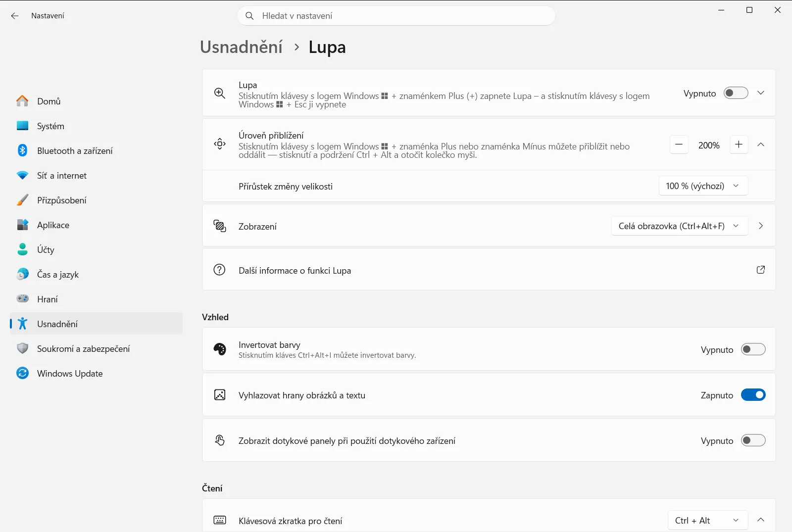
Task: Collapse the Úroveň přiblížení section
Action: (761, 145)
